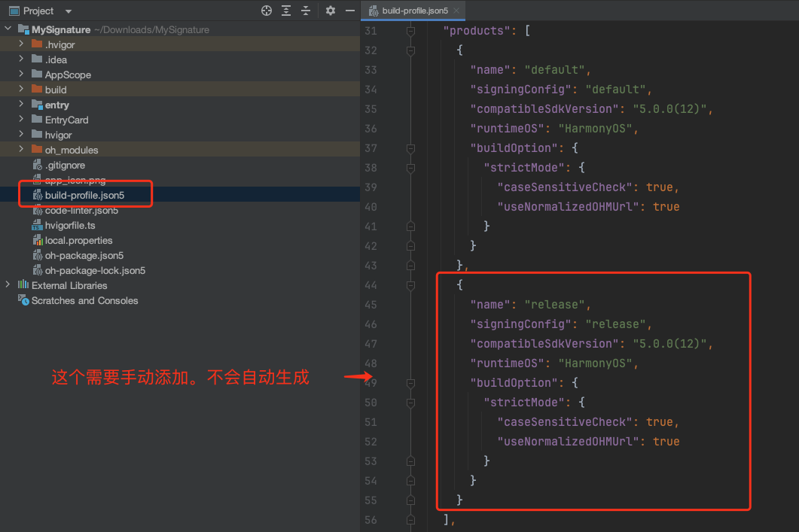This screenshot has width=799, height=532.
Task: Fold release strictMode at line 50
Action: [x=410, y=403]
